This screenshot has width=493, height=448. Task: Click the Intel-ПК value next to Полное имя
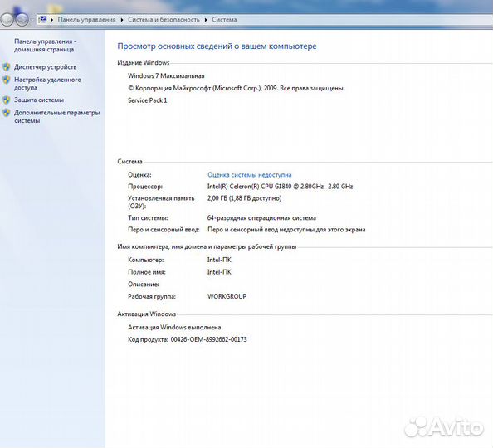(x=219, y=272)
